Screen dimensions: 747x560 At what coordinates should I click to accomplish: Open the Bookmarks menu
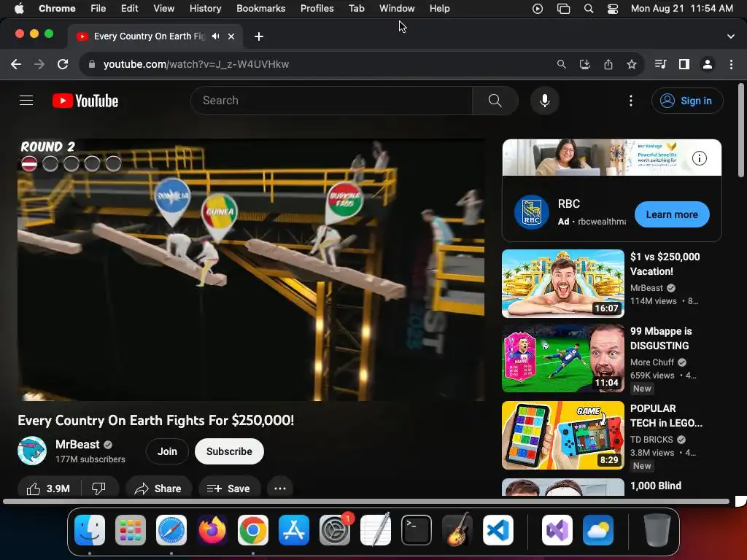260,9
